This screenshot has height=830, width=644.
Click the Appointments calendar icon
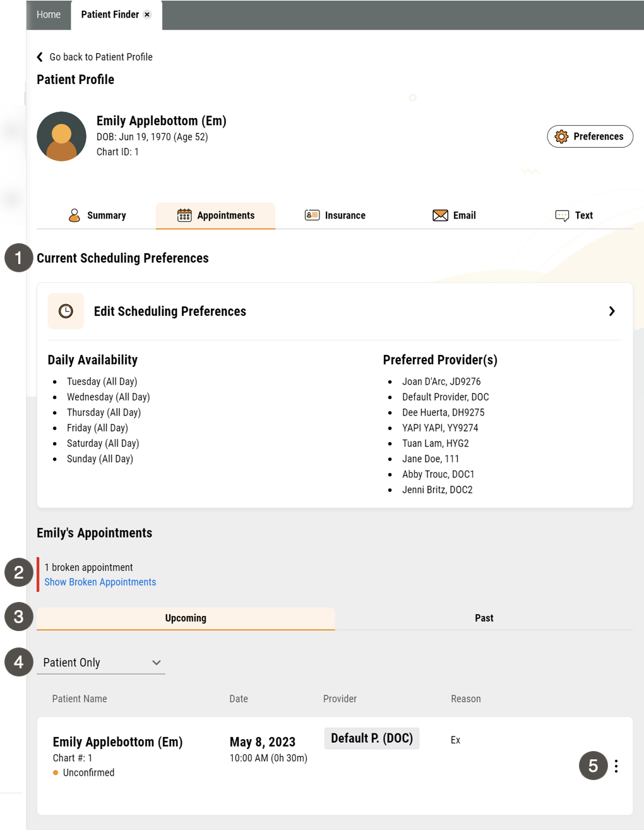pos(184,215)
